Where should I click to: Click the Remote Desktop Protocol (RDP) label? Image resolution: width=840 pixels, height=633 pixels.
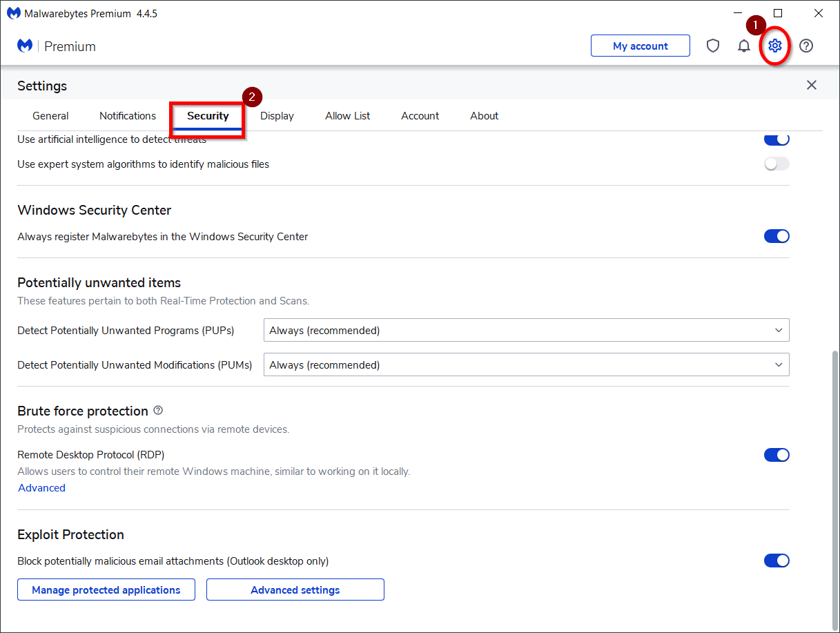91,454
